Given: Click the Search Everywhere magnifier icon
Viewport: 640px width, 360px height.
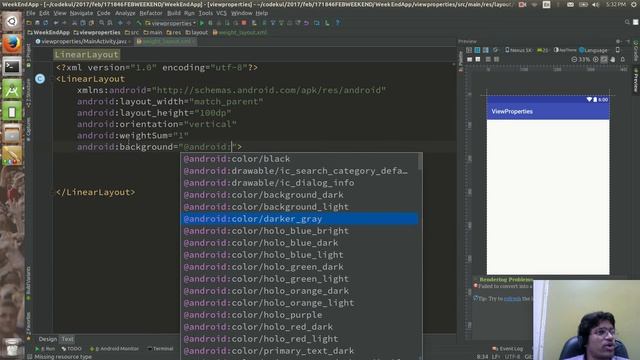Looking at the screenshot, I should (x=627, y=22).
